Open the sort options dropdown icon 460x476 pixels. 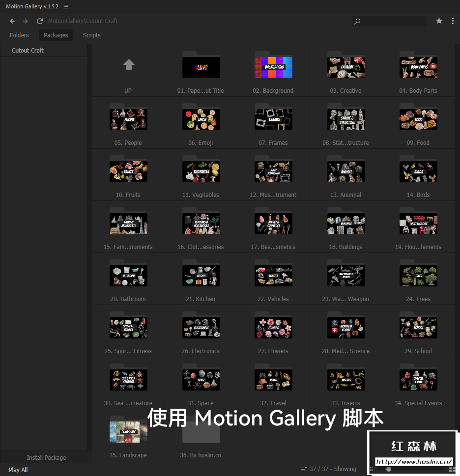[x=304, y=469]
